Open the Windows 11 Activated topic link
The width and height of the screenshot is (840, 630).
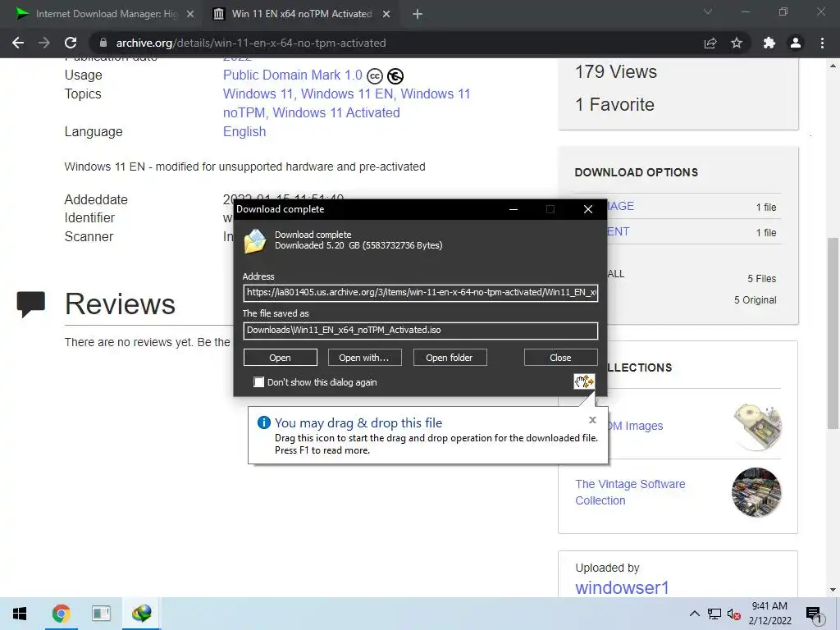tap(336, 112)
